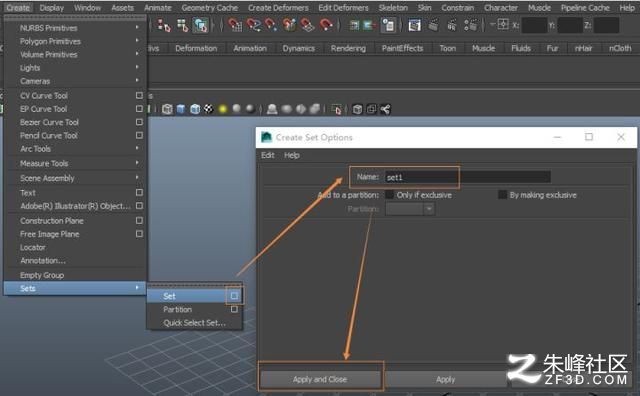Click the Wireframe on shaded cube icon
640x396 pixels.
pyautogui.click(x=195, y=109)
